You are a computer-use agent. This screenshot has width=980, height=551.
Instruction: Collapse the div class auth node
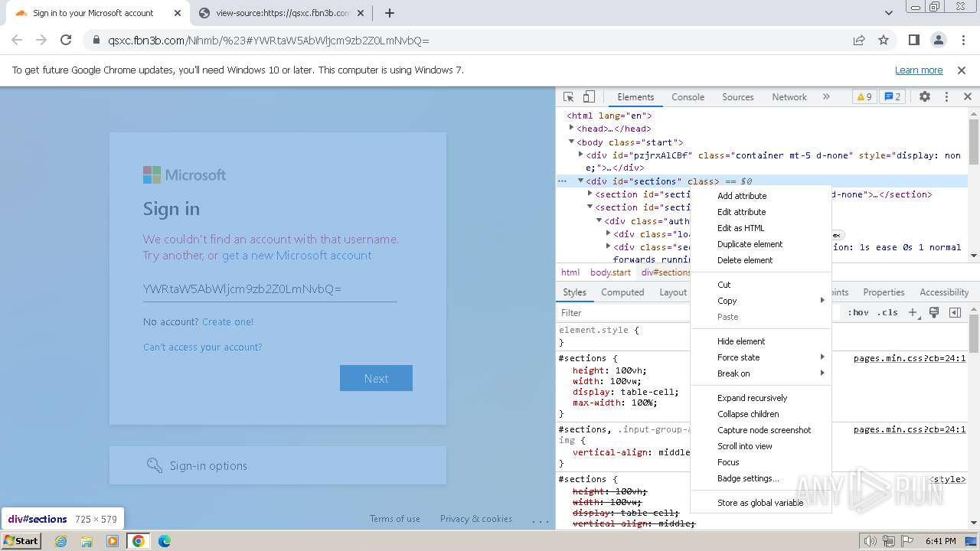(x=599, y=221)
